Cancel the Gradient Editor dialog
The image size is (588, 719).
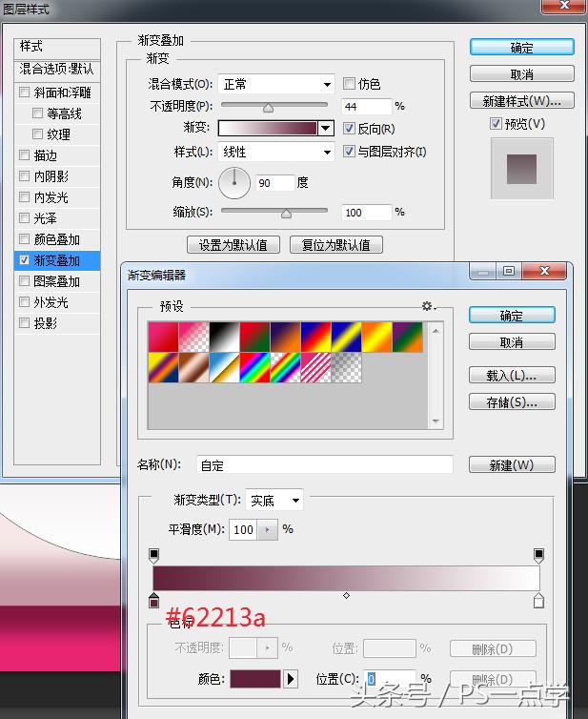pyautogui.click(x=512, y=342)
